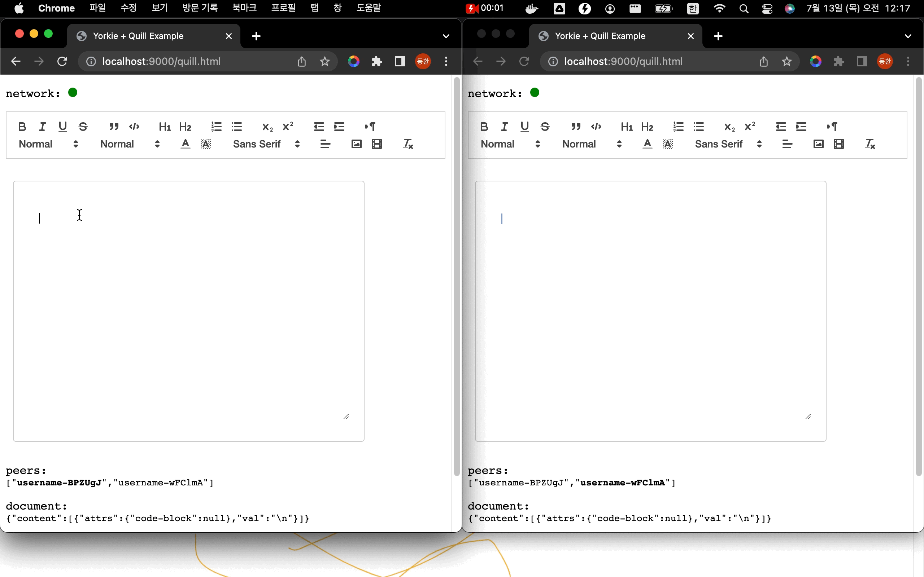Click the blockquote icon in left editor toolbar
Image resolution: width=924 pixels, height=577 pixels.
click(114, 126)
